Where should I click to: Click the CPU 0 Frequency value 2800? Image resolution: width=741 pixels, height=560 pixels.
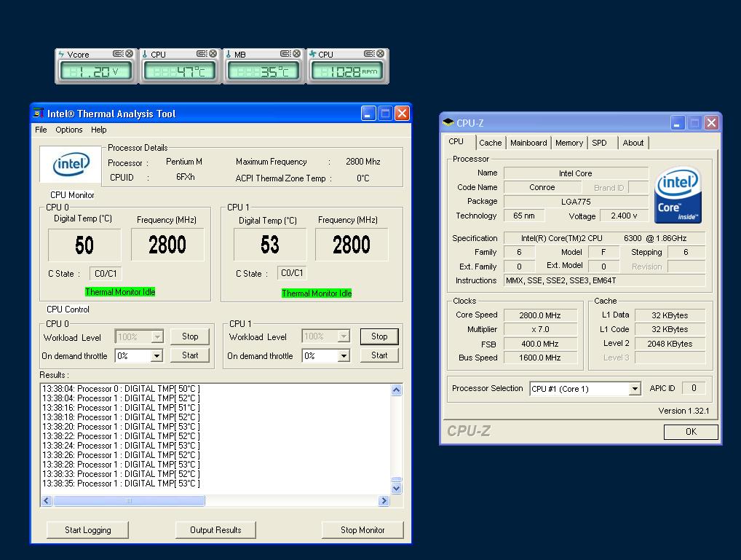[167, 245]
